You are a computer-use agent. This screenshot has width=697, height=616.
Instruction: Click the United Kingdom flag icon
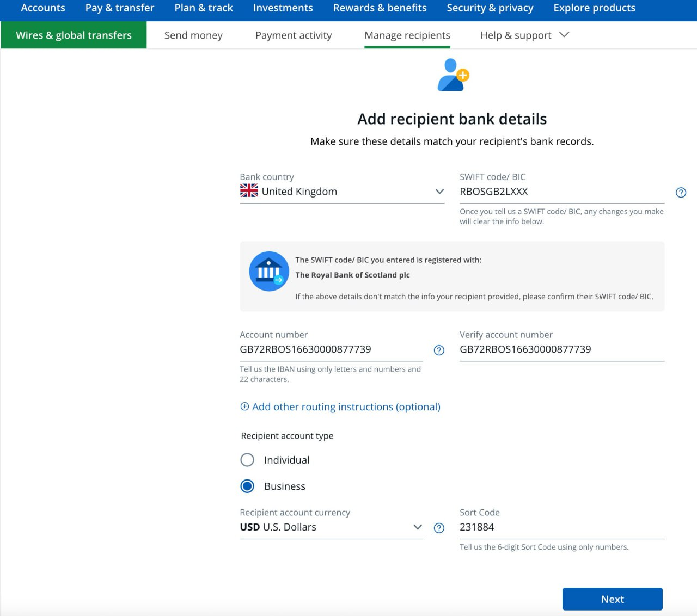[x=249, y=191]
